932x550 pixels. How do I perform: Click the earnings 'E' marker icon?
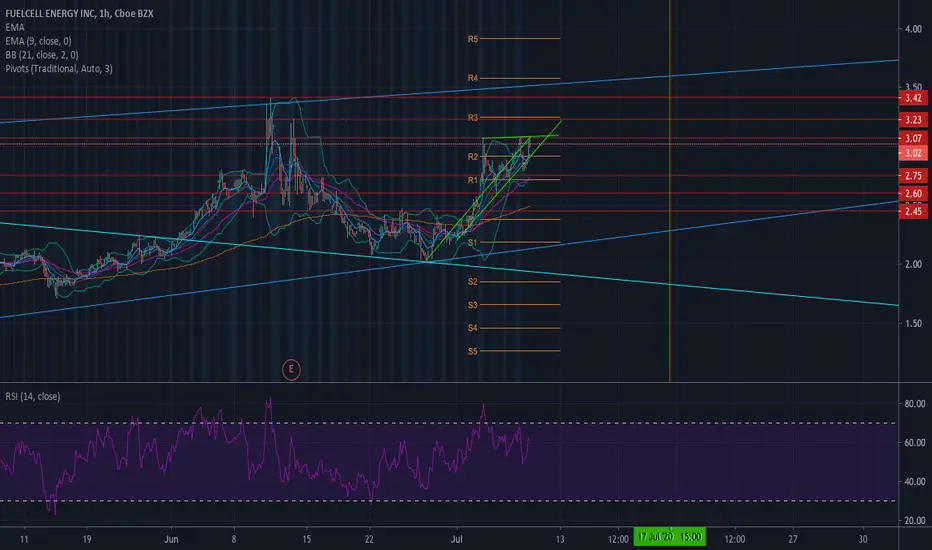[291, 370]
